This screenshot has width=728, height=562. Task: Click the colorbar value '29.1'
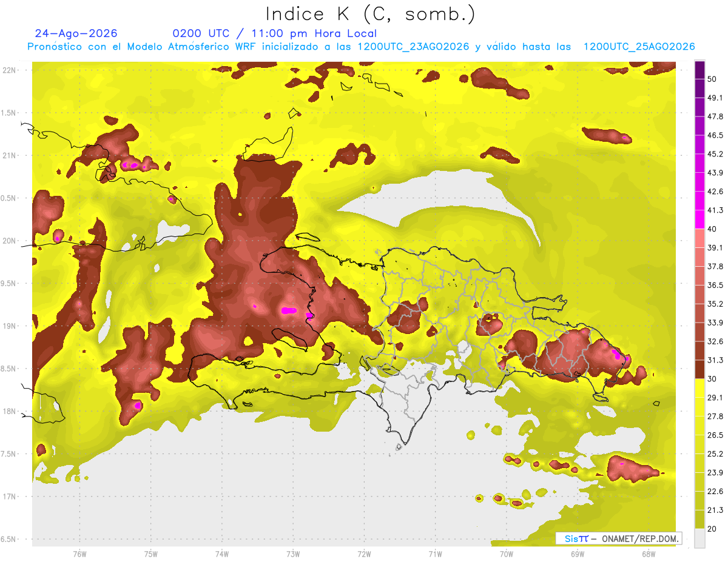715,398
